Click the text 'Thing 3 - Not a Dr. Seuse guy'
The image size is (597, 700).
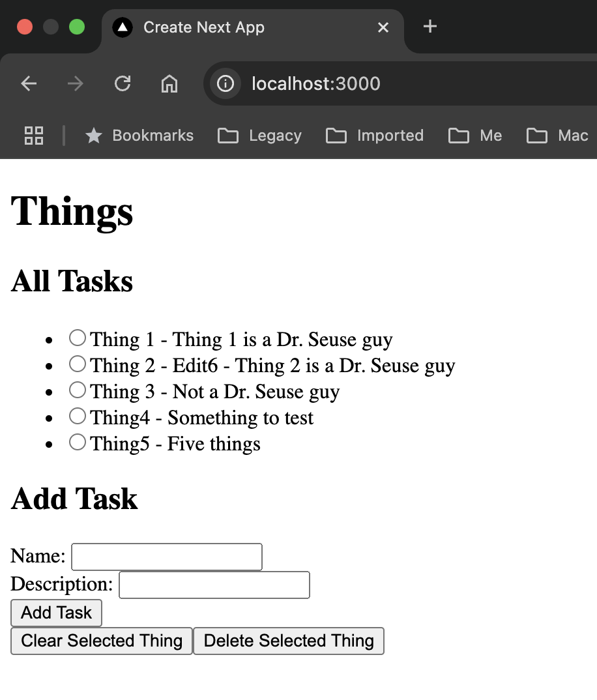click(x=215, y=392)
